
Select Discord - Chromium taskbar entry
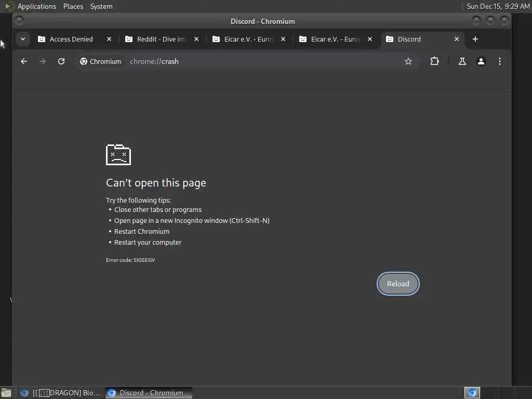149,393
